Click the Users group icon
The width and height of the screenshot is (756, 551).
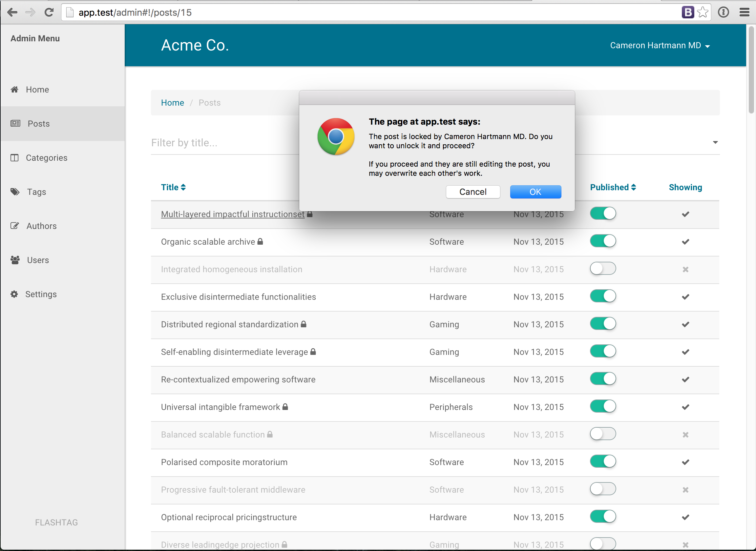[15, 260]
